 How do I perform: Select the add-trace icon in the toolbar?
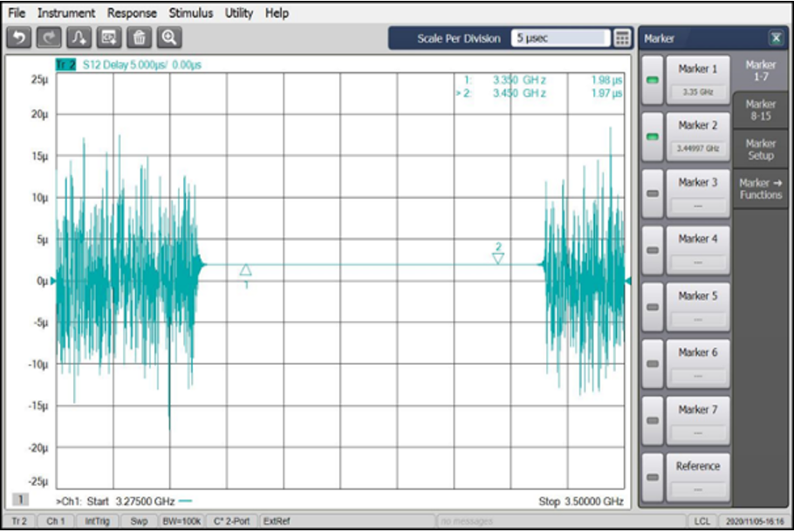click(x=78, y=37)
